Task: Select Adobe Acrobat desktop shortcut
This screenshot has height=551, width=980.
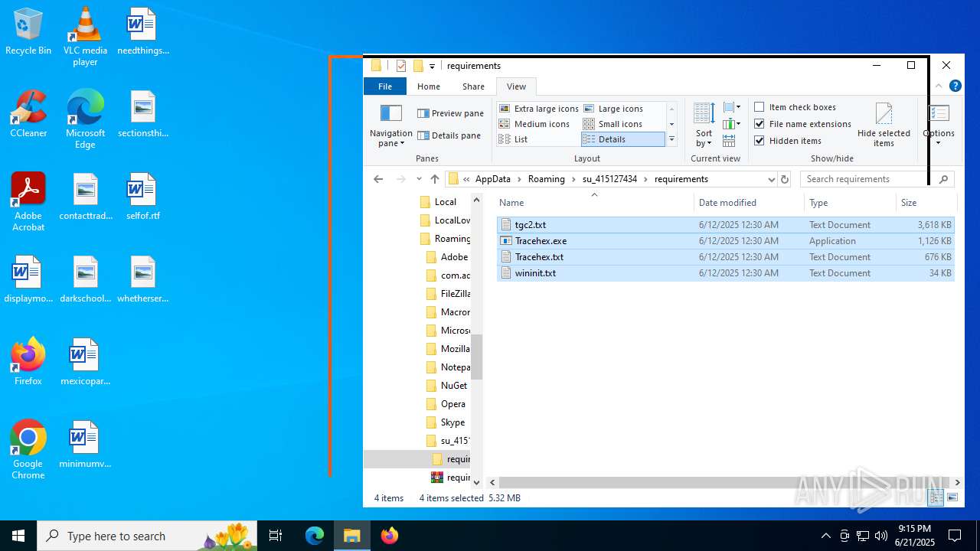Action: point(28,202)
